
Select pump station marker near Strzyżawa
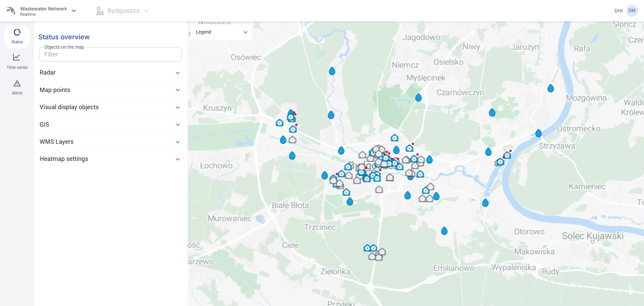[x=507, y=155]
